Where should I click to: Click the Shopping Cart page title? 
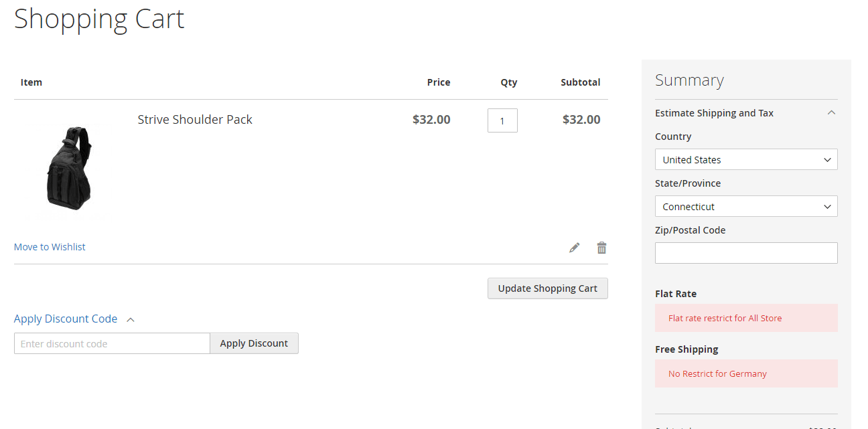coord(99,19)
